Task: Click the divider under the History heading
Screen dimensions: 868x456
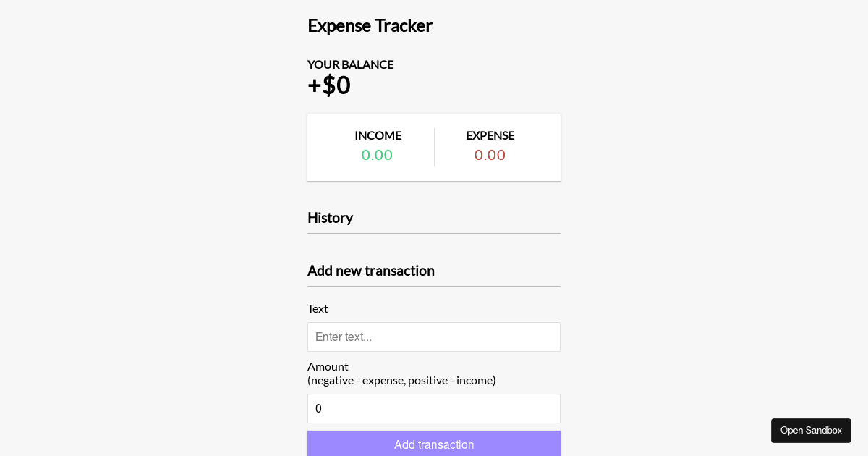Action: tap(434, 234)
